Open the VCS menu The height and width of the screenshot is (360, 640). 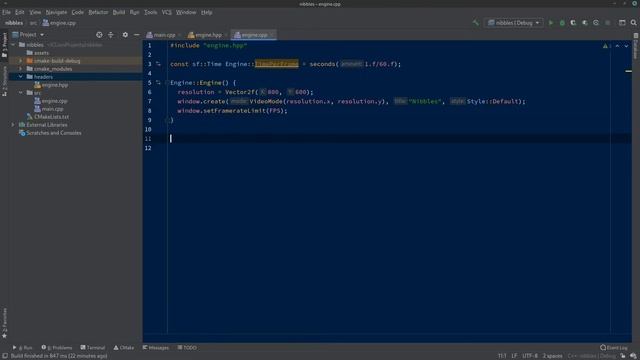point(167,12)
